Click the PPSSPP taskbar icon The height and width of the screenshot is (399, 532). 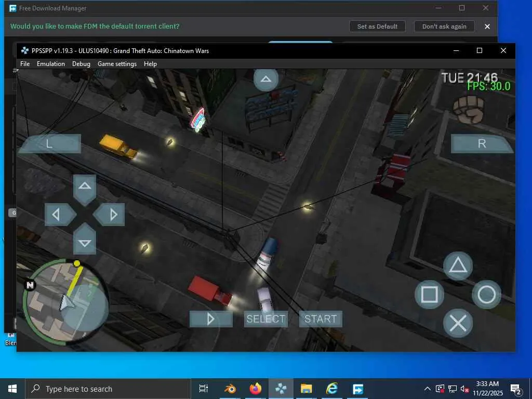pyautogui.click(x=281, y=389)
